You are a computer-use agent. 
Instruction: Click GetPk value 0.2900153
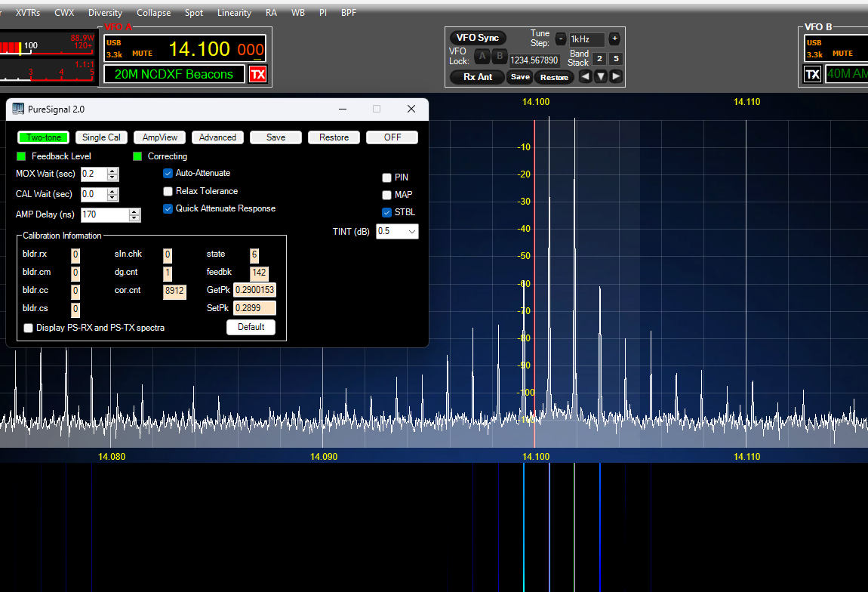point(254,290)
